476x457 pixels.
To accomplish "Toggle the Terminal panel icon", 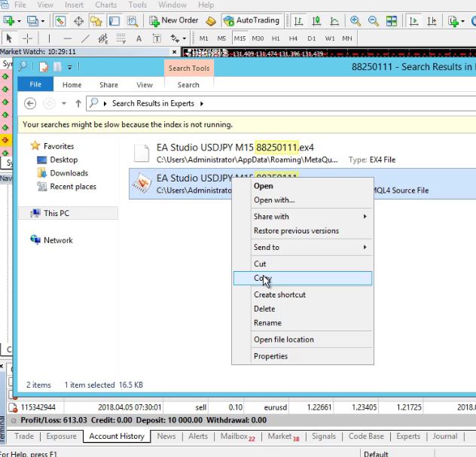I will (x=114, y=21).
